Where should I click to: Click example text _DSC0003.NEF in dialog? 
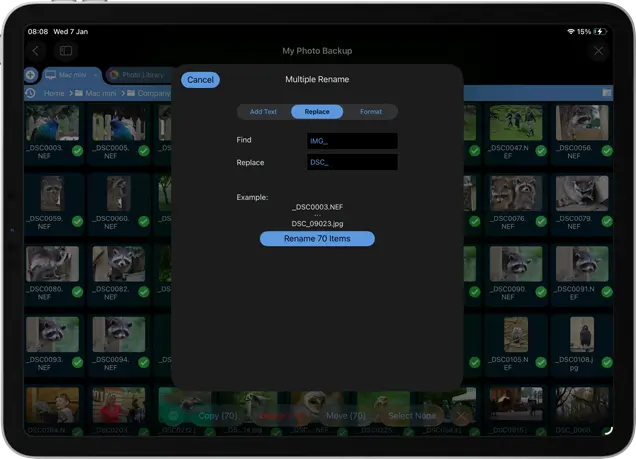[317, 207]
